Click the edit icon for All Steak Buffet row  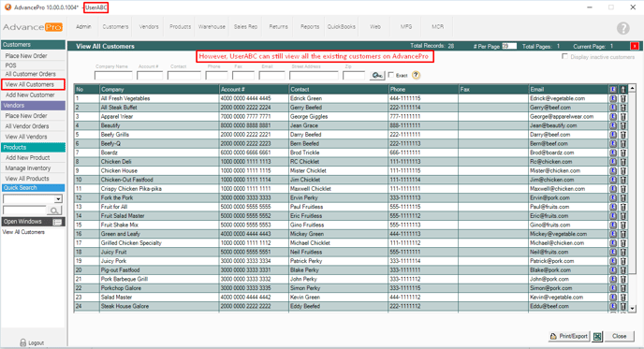613,108
